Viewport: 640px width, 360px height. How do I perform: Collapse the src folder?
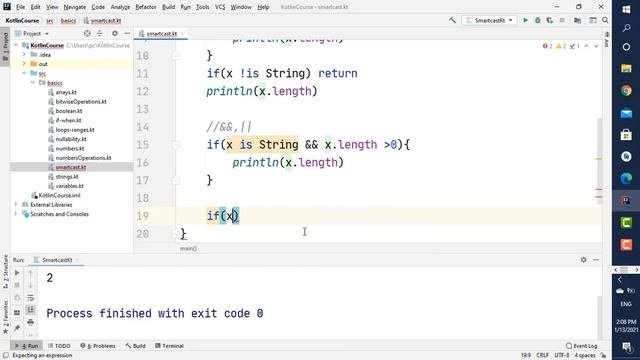(x=24, y=73)
